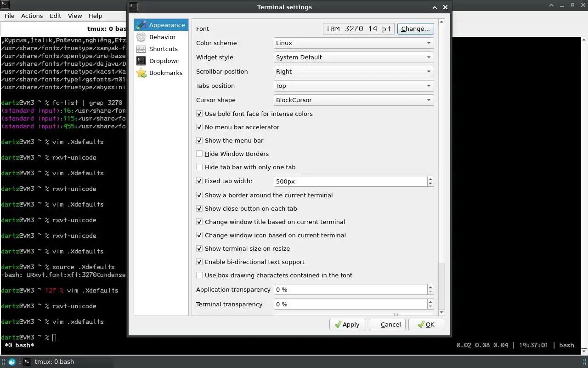Open the Actions menu
Image resolution: width=588 pixels, height=368 pixels.
(32, 16)
